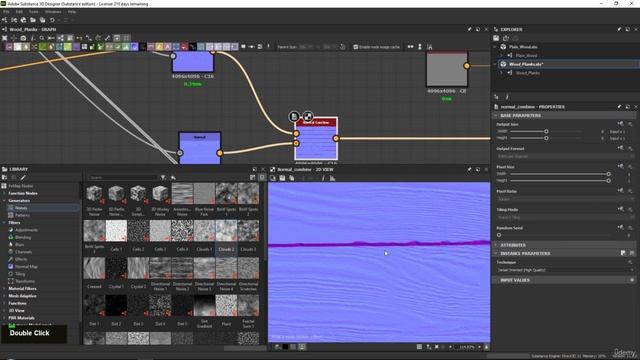Add the red atomic node from the node bar

(184, 47)
